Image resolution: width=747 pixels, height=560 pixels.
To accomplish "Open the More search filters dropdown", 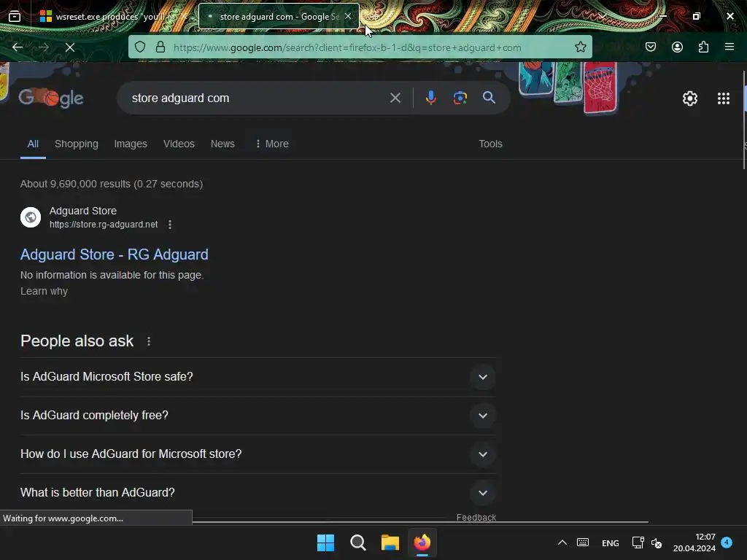I will pyautogui.click(x=271, y=144).
